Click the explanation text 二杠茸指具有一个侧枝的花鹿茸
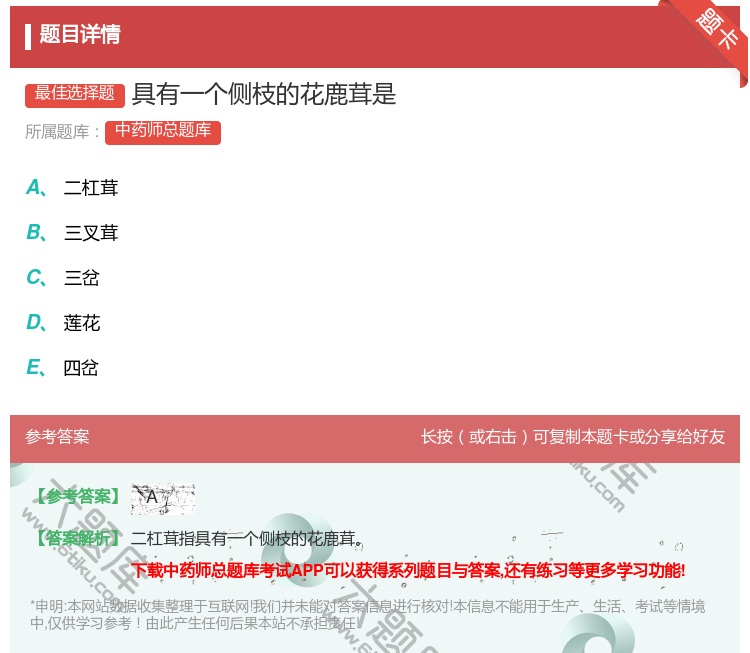Viewport: 750px width, 653px height. pyautogui.click(x=246, y=539)
